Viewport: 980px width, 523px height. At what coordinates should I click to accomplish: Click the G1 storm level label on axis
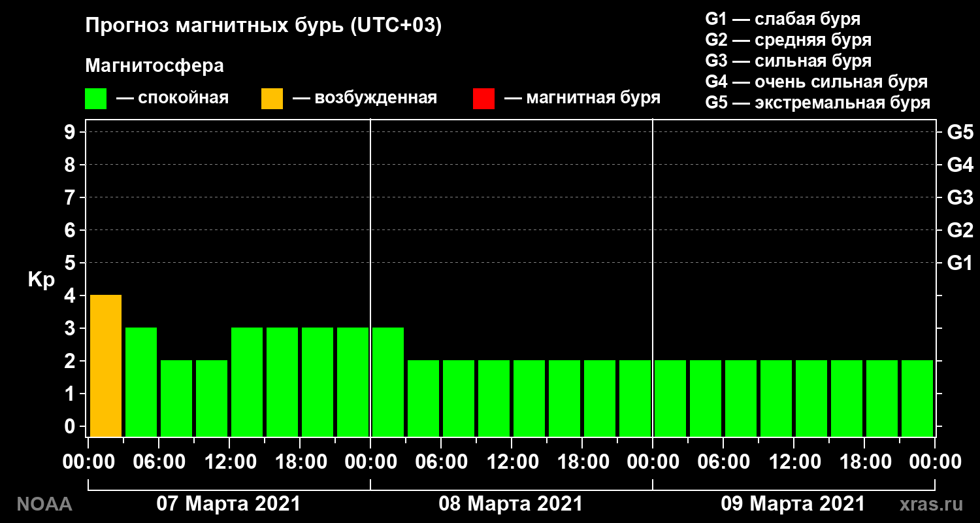960,263
